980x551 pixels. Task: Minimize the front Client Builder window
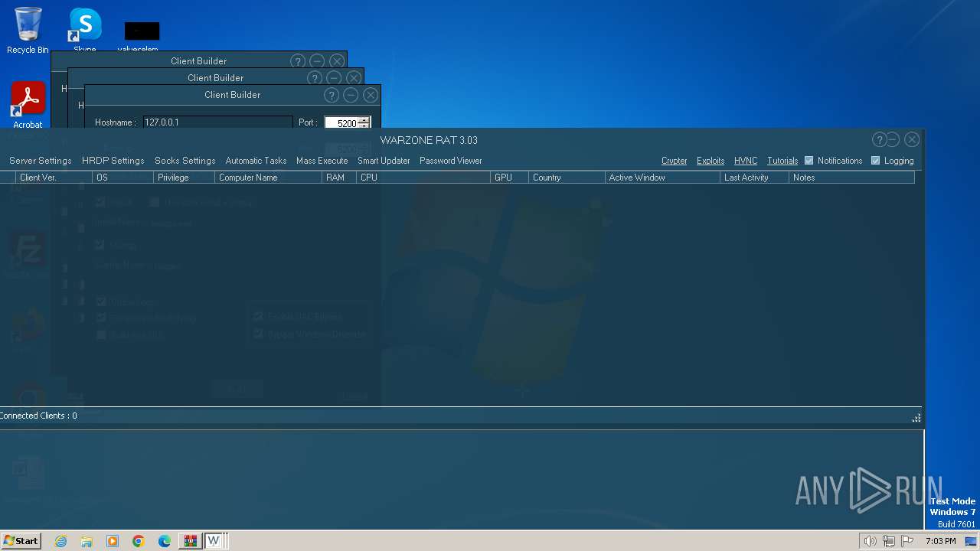point(351,95)
